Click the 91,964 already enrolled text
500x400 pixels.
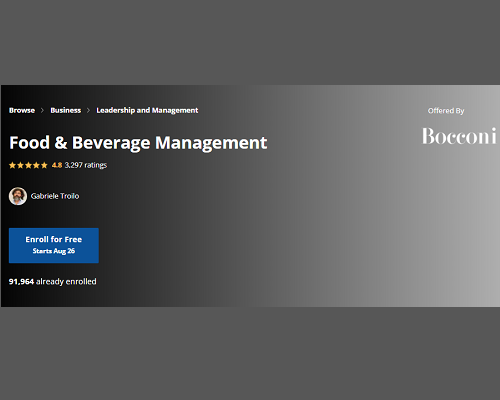53,282
